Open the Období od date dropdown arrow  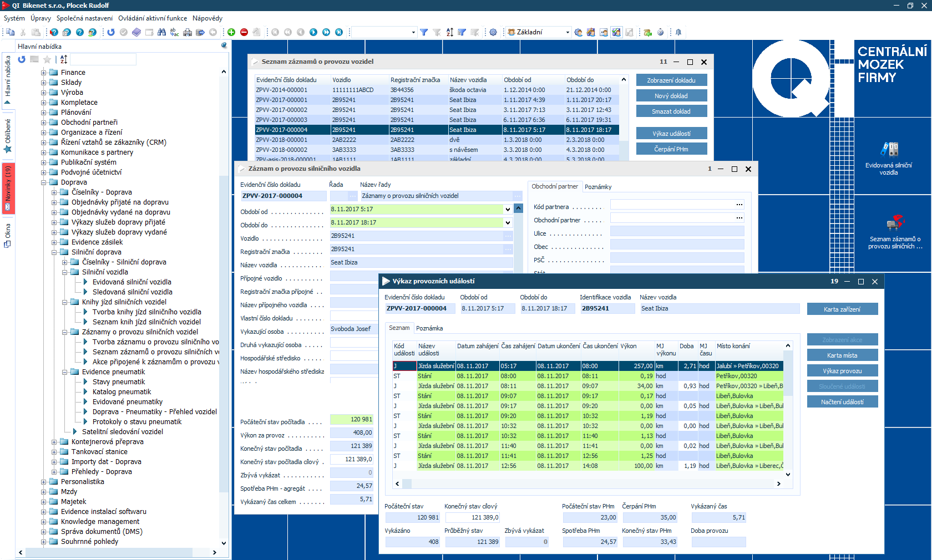pyautogui.click(x=508, y=209)
